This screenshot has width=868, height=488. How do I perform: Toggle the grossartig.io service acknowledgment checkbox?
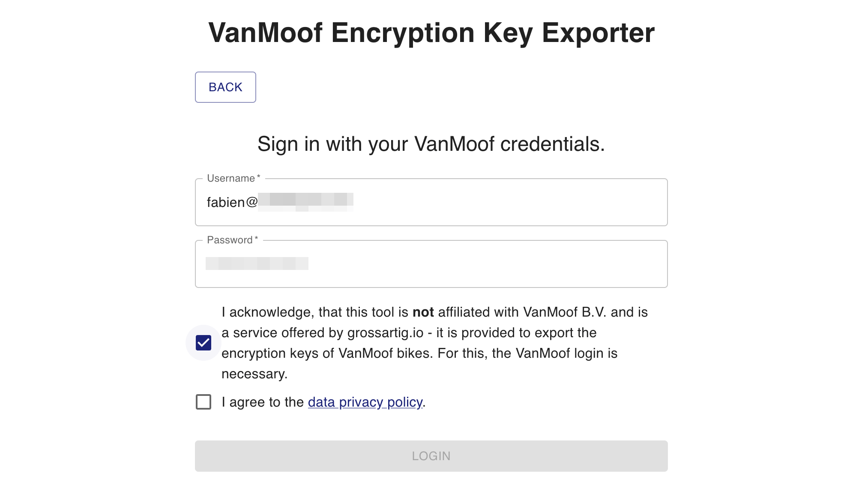[203, 342]
